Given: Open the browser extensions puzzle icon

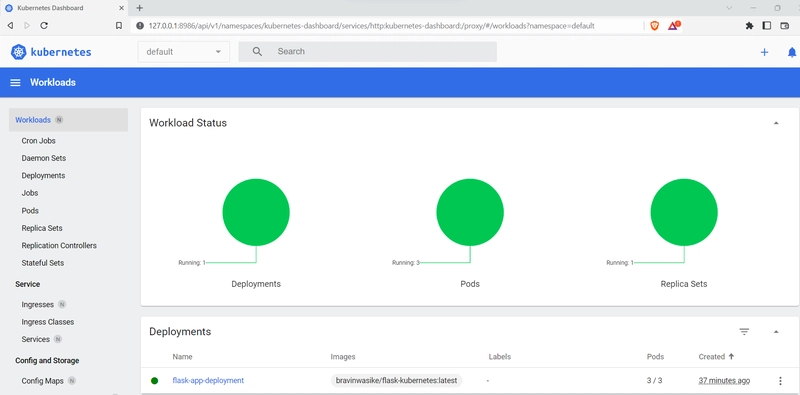Looking at the screenshot, I should [749, 26].
